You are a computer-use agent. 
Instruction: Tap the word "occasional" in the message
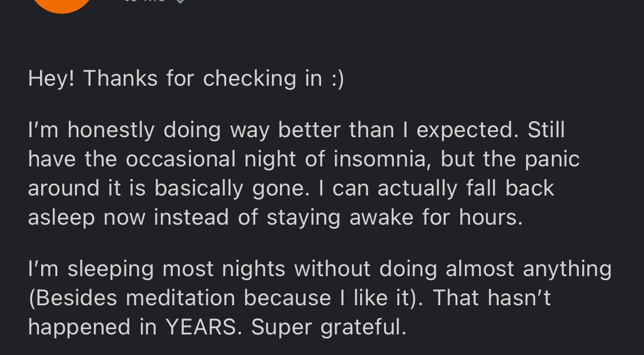[181, 159]
